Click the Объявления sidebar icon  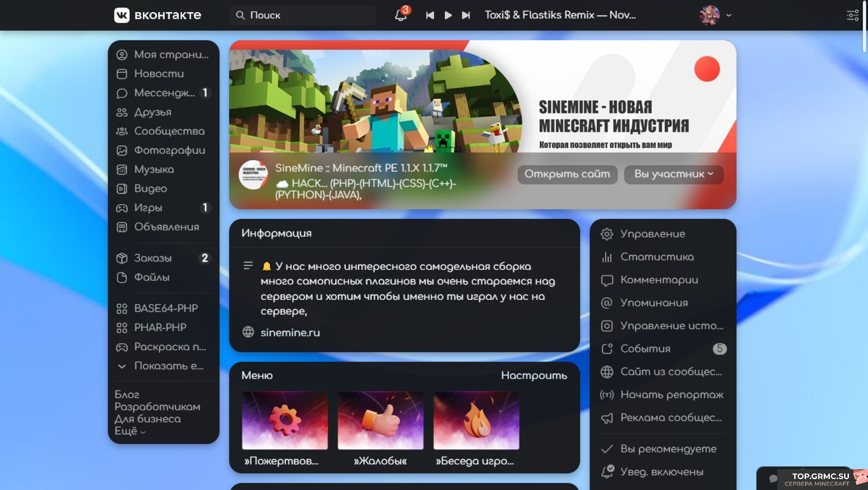122,227
